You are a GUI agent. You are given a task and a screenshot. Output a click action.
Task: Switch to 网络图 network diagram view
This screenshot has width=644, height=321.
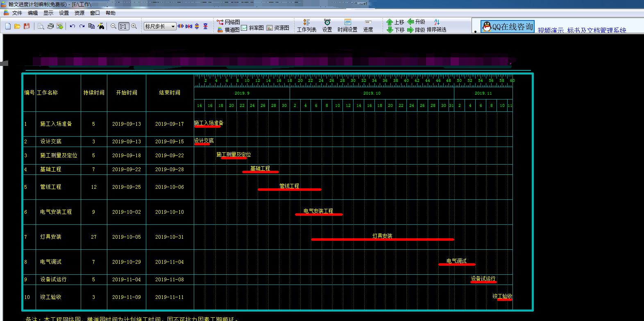pyautogui.click(x=229, y=22)
